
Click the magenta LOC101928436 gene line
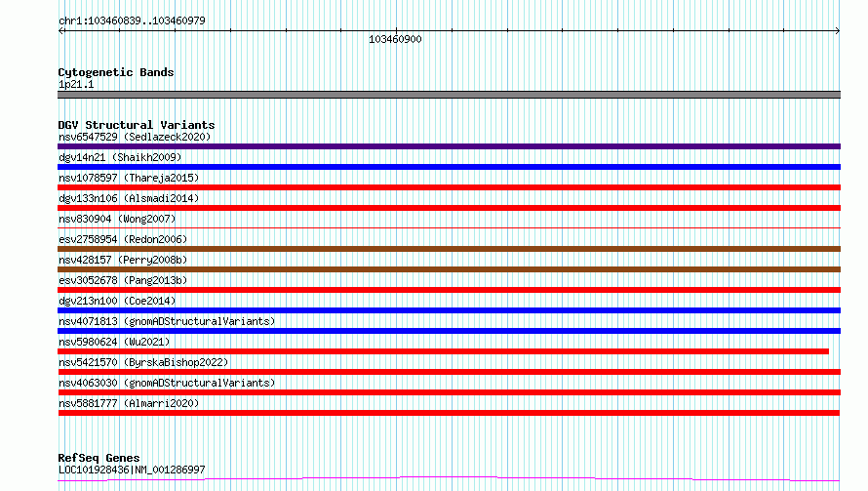449,479
